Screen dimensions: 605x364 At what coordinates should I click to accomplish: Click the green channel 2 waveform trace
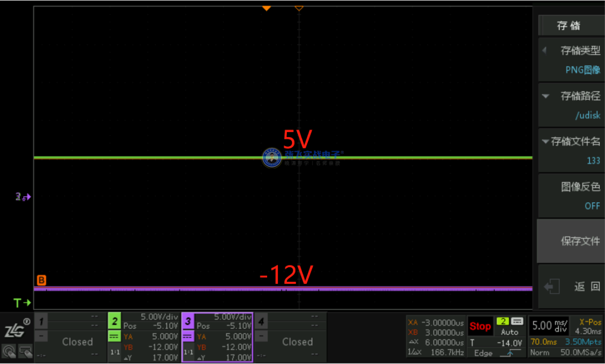tap(283, 157)
